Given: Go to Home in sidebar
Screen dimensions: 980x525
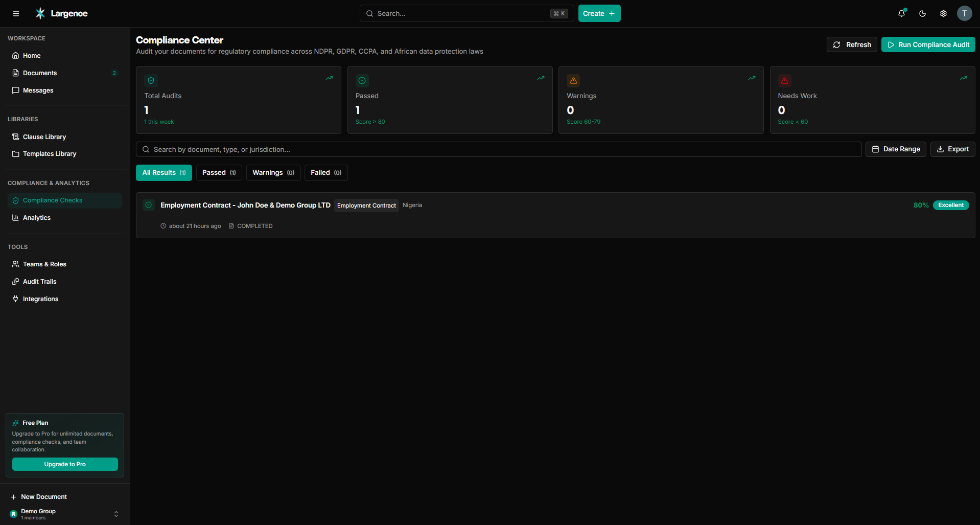Looking at the screenshot, I should point(65,56).
